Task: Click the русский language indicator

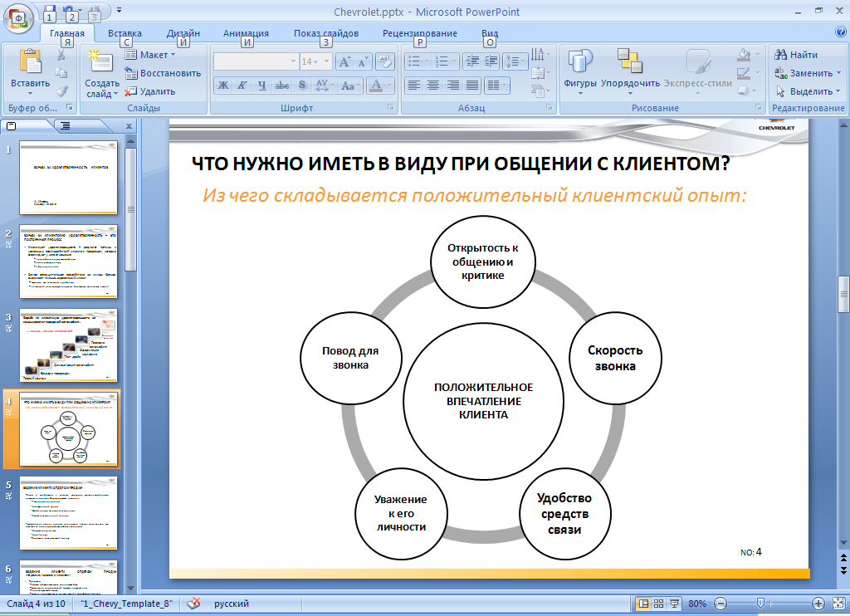Action: 232,604
